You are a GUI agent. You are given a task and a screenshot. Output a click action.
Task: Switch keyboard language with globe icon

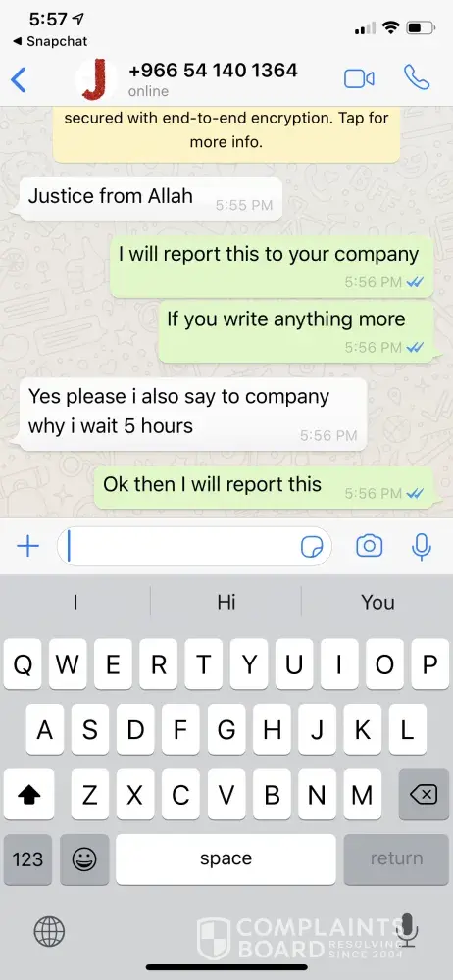click(x=49, y=933)
